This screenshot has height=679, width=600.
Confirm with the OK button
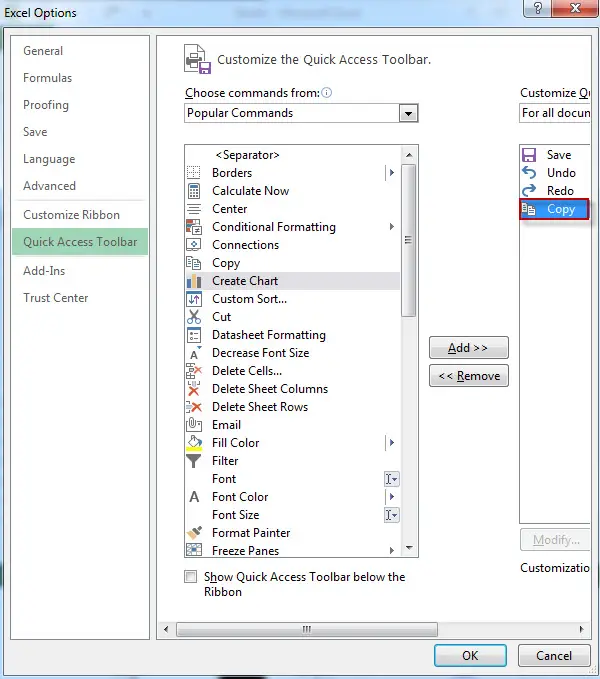(470, 655)
